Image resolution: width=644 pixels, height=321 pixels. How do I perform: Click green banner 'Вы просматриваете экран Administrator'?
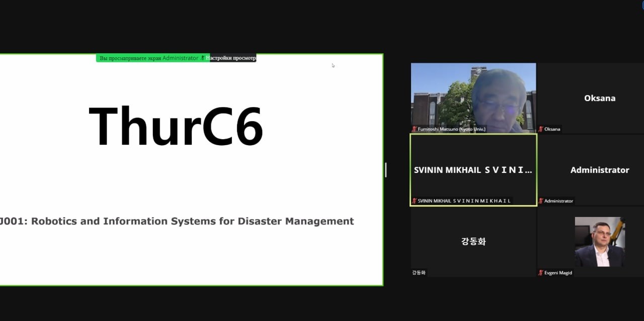coord(148,58)
